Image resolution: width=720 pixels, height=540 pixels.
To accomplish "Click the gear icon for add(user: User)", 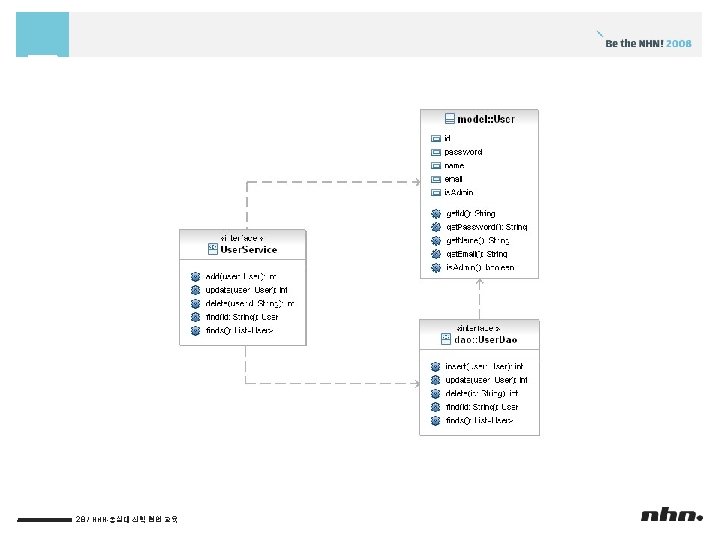I will [195, 276].
